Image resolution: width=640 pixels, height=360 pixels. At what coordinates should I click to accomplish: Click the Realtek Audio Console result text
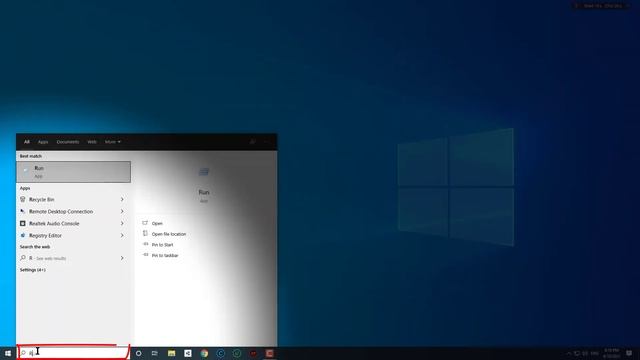[54, 224]
